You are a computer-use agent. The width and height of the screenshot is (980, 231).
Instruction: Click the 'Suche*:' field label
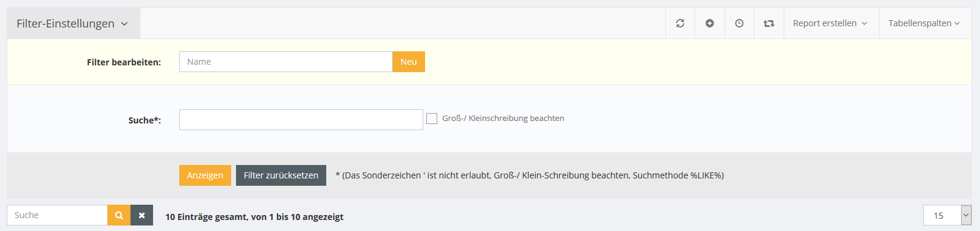point(145,120)
